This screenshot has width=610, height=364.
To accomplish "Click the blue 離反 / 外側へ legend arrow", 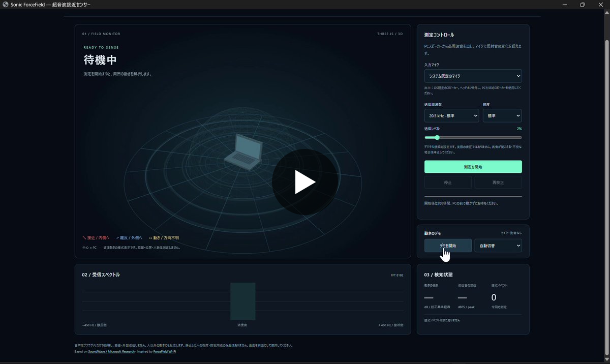I will coord(117,237).
